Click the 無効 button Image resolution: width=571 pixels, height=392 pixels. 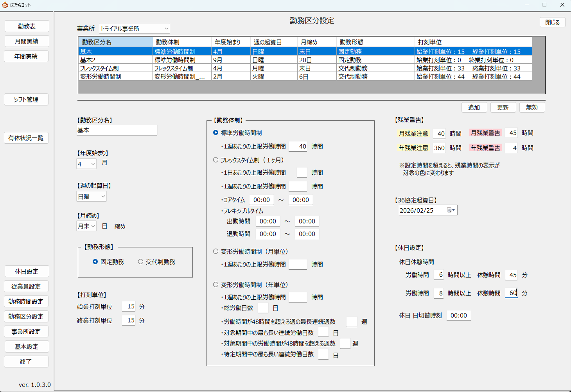coord(531,107)
